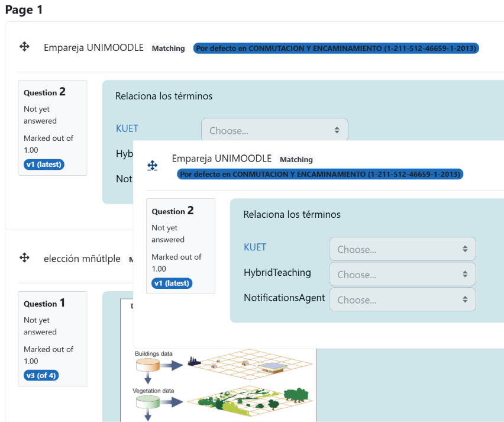504x422 pixels.
Task: Click the Matching tag of the top question
Action: [x=168, y=49]
